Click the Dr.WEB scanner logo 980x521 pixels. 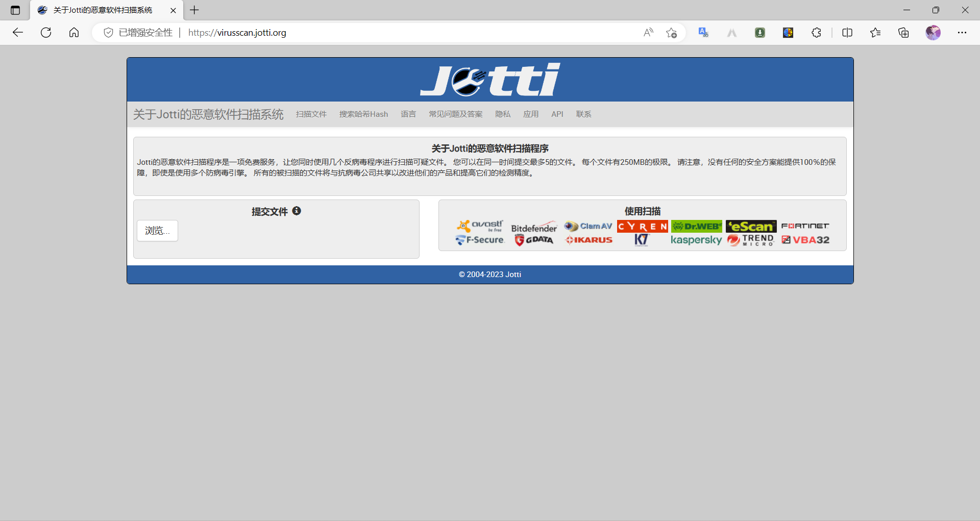[x=697, y=226]
